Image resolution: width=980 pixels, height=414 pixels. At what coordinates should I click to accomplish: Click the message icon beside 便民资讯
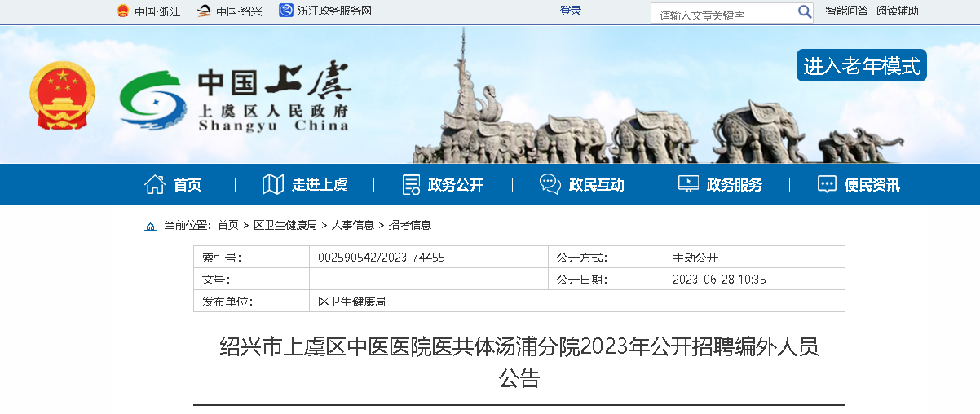(827, 184)
